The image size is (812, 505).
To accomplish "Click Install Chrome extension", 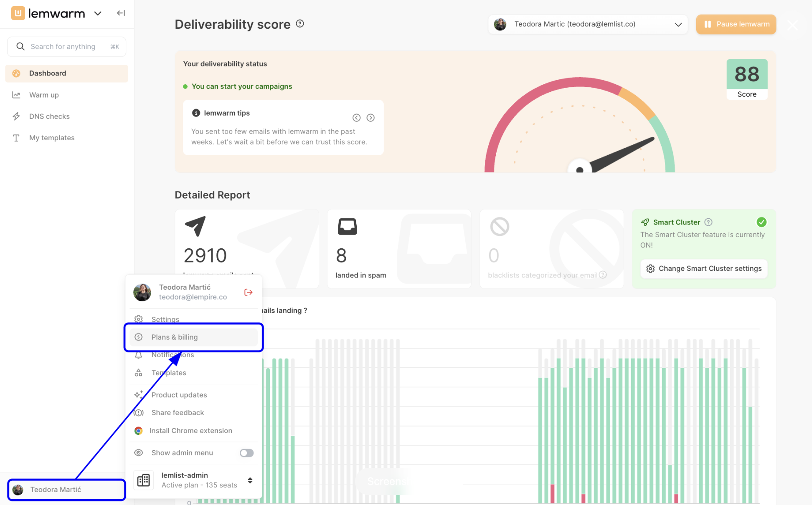I will [190, 431].
